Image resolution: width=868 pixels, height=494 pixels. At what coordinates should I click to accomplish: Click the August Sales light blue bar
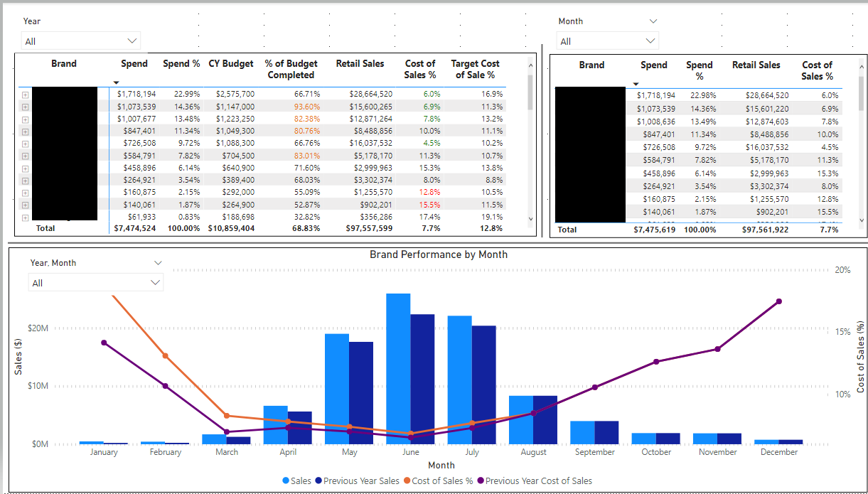(x=521, y=420)
